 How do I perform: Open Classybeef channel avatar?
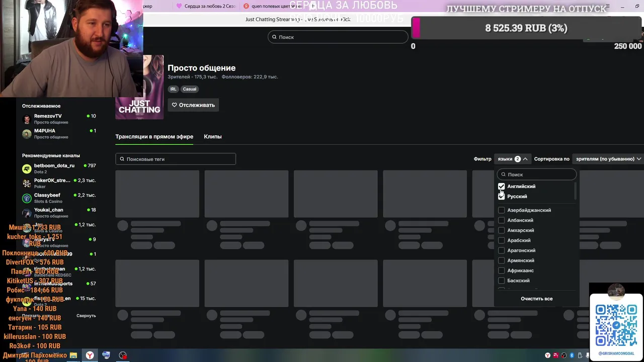(27, 198)
